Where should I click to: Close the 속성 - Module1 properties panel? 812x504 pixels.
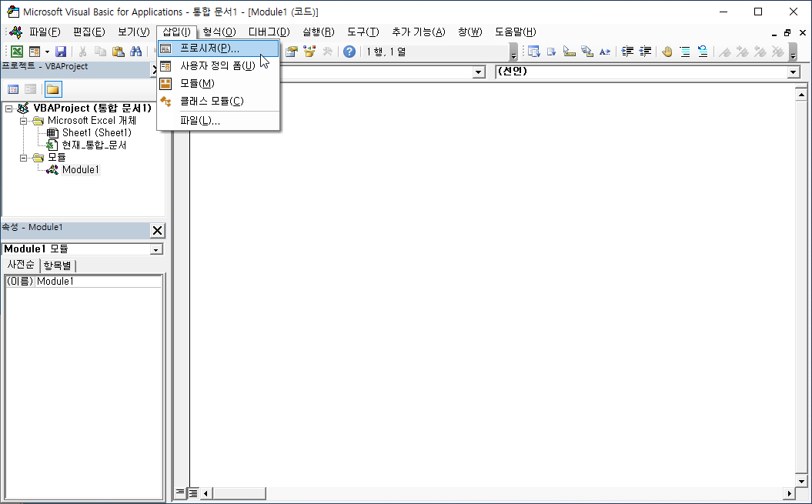158,231
